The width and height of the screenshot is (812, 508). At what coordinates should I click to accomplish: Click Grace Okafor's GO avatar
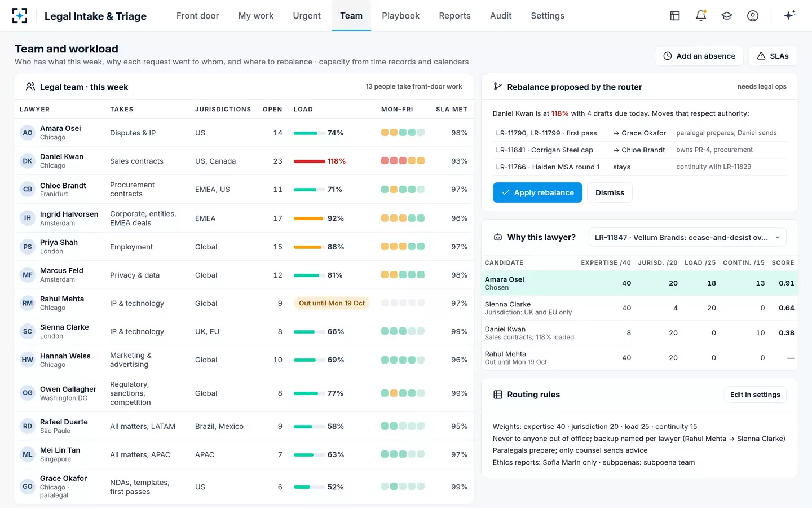28,486
